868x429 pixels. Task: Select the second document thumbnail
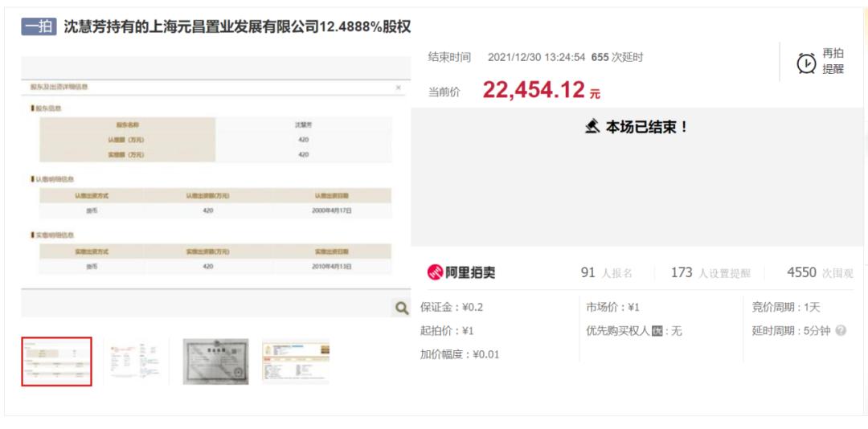[136, 361]
